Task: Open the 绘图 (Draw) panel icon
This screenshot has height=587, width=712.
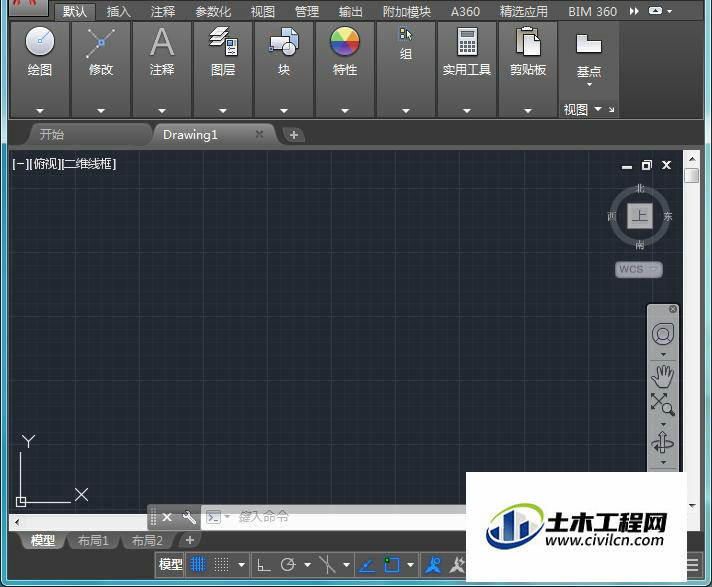Action: tap(40, 41)
